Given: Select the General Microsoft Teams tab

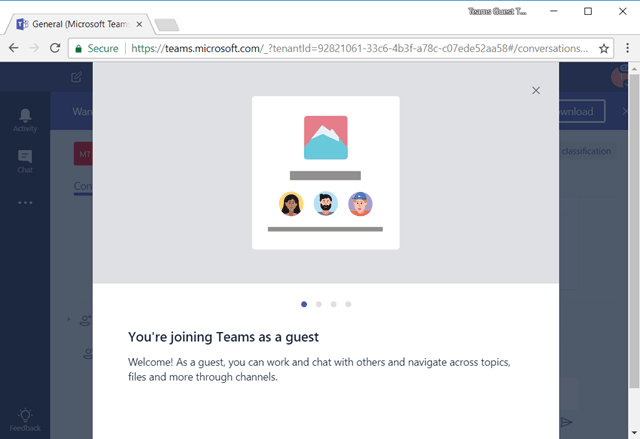Looking at the screenshot, I should pos(78,24).
